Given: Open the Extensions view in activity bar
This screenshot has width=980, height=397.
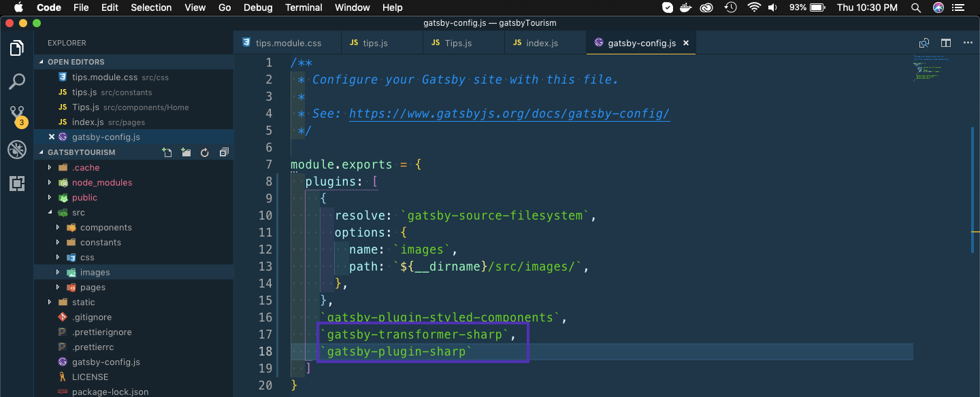Looking at the screenshot, I should pos(17,183).
